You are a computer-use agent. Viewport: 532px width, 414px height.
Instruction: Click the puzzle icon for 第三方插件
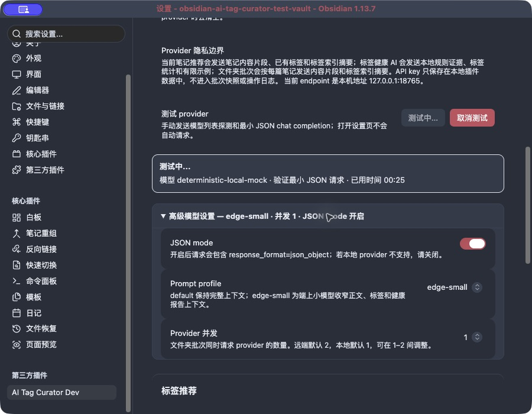point(17,170)
